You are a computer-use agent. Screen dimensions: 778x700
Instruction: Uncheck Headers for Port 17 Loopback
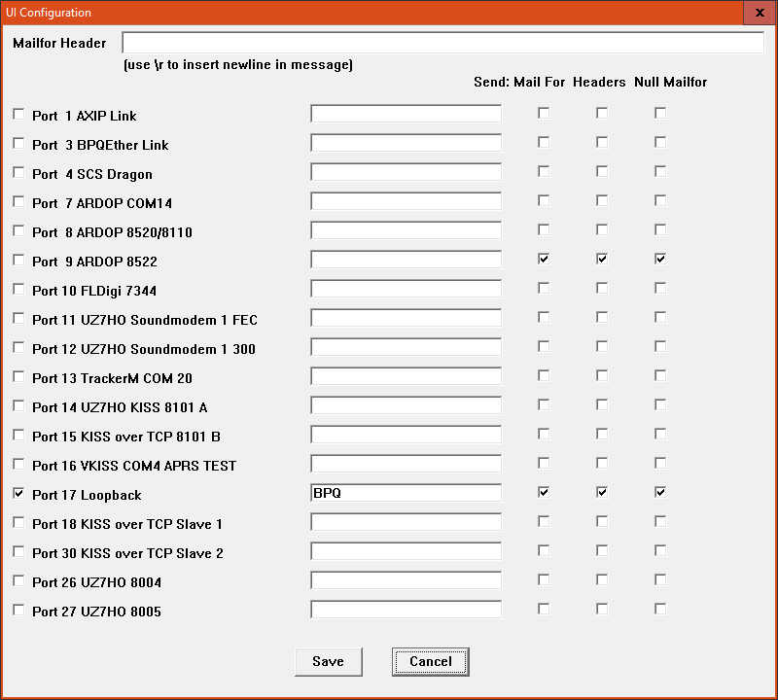pyautogui.click(x=602, y=492)
